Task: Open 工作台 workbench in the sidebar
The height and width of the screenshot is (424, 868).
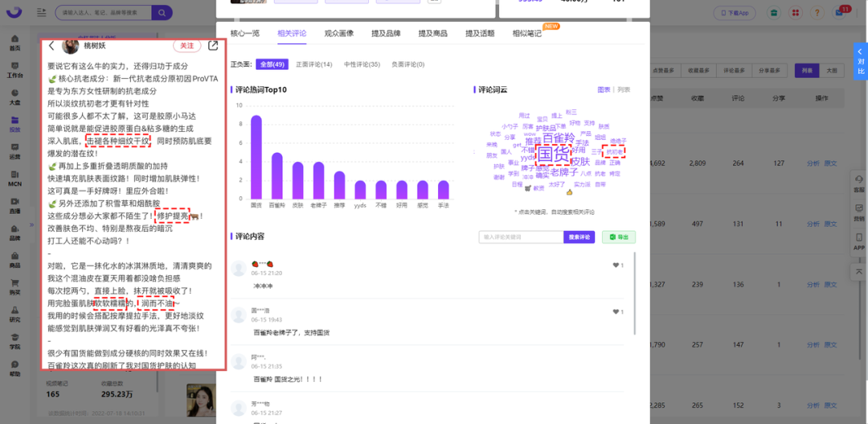Action: click(x=15, y=70)
